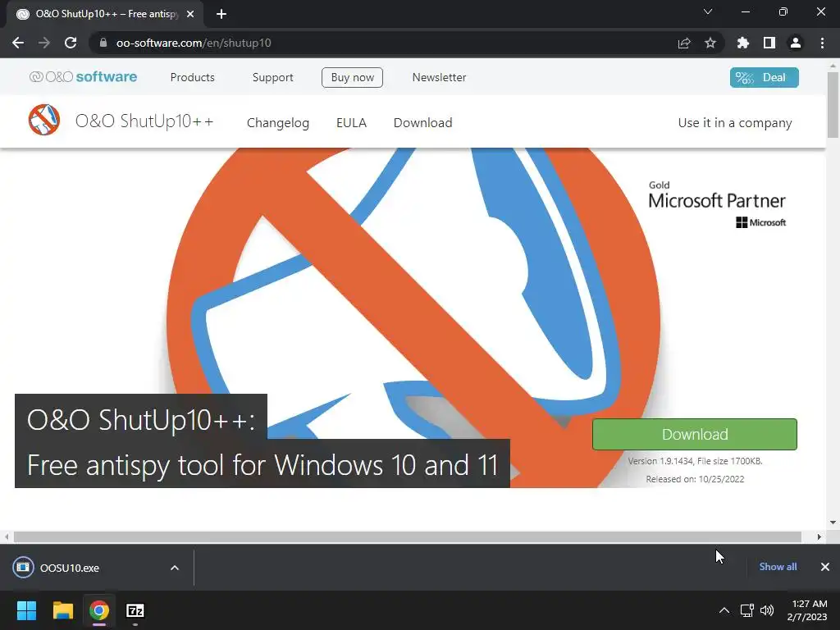The image size is (840, 630).
Task: Click the address bar URL
Action: click(194, 43)
